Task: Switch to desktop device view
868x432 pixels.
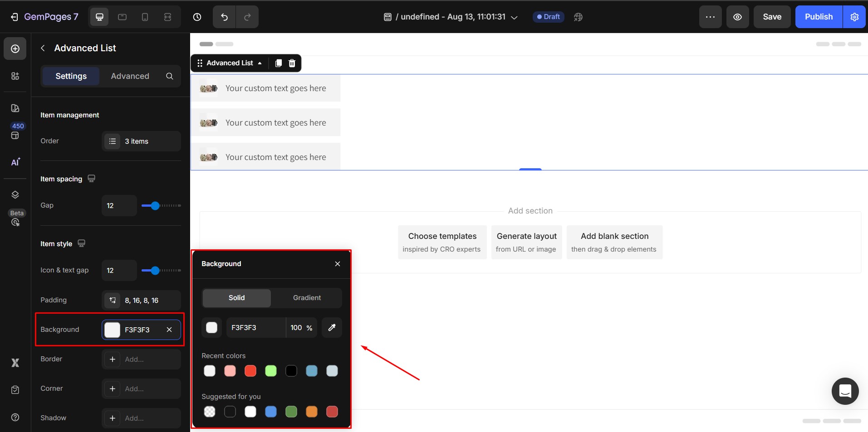Action: pyautogui.click(x=100, y=17)
